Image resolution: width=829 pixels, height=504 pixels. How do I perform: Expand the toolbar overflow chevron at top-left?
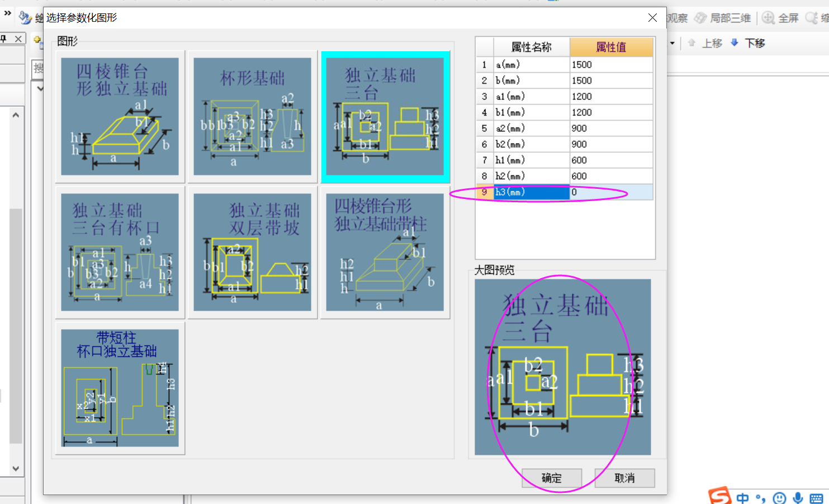click(x=7, y=12)
